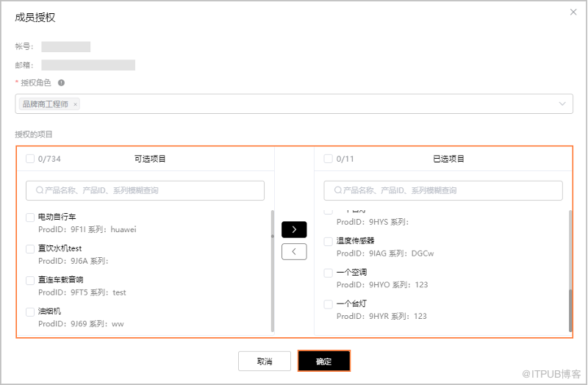Click the 确定 button
This screenshot has height=385, width=588.
coord(324,361)
